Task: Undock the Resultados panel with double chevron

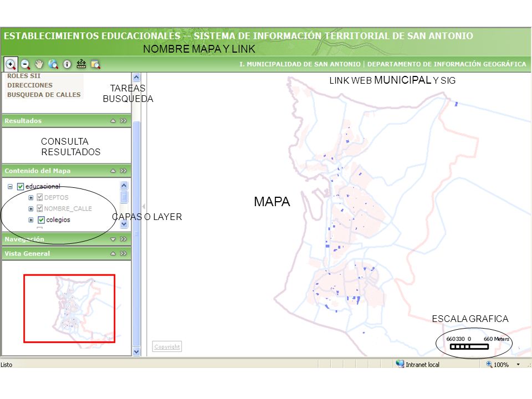Action: 123,121
